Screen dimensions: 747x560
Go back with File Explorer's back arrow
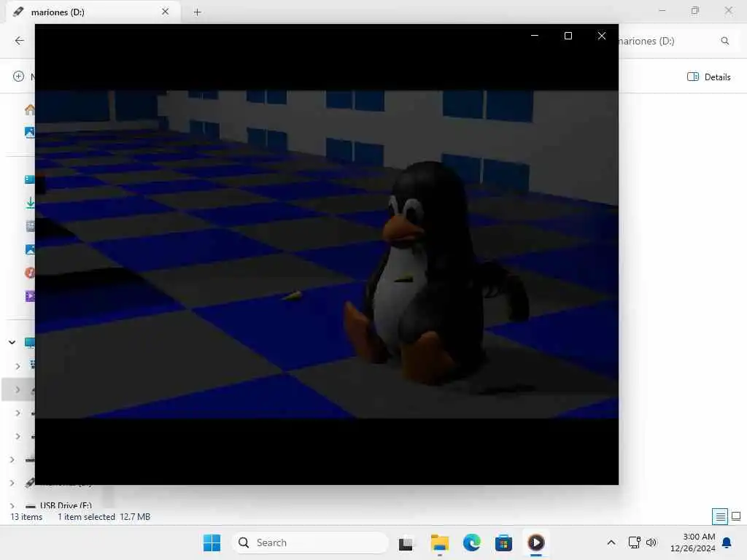coord(20,41)
